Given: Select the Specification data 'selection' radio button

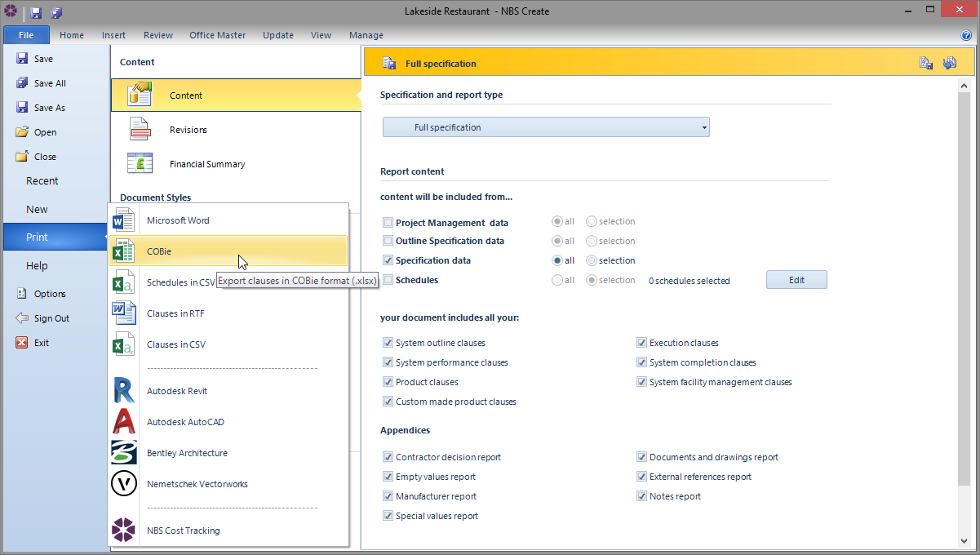Looking at the screenshot, I should click(x=592, y=260).
